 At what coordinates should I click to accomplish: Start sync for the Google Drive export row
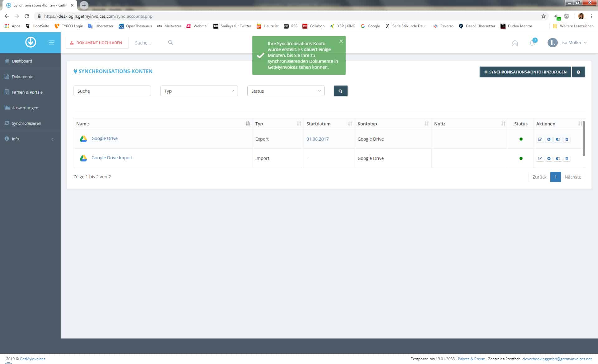point(549,139)
